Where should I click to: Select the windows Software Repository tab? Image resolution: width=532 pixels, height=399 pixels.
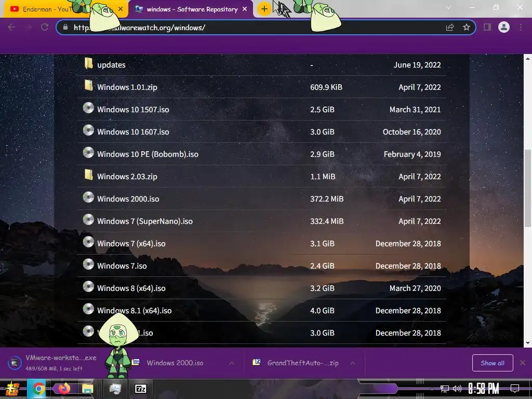(x=192, y=9)
